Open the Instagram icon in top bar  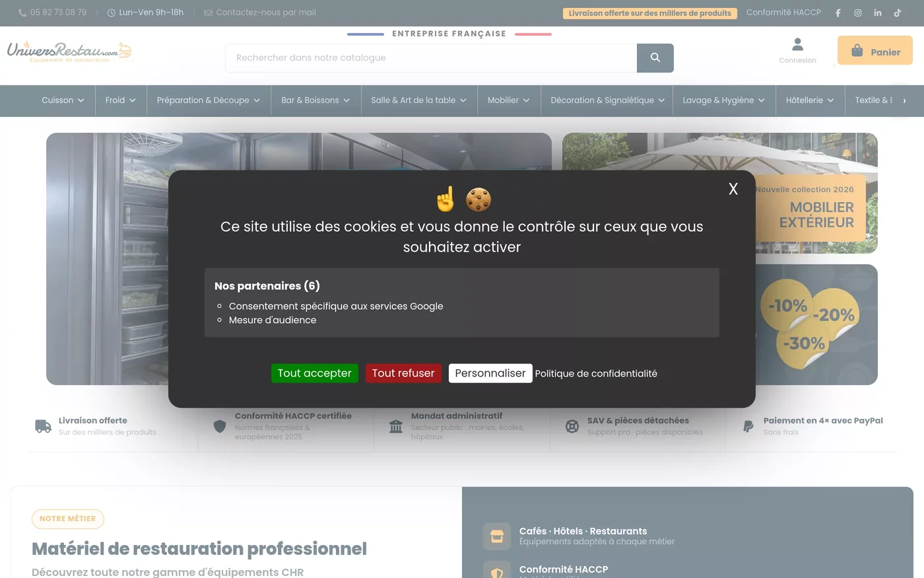(858, 13)
